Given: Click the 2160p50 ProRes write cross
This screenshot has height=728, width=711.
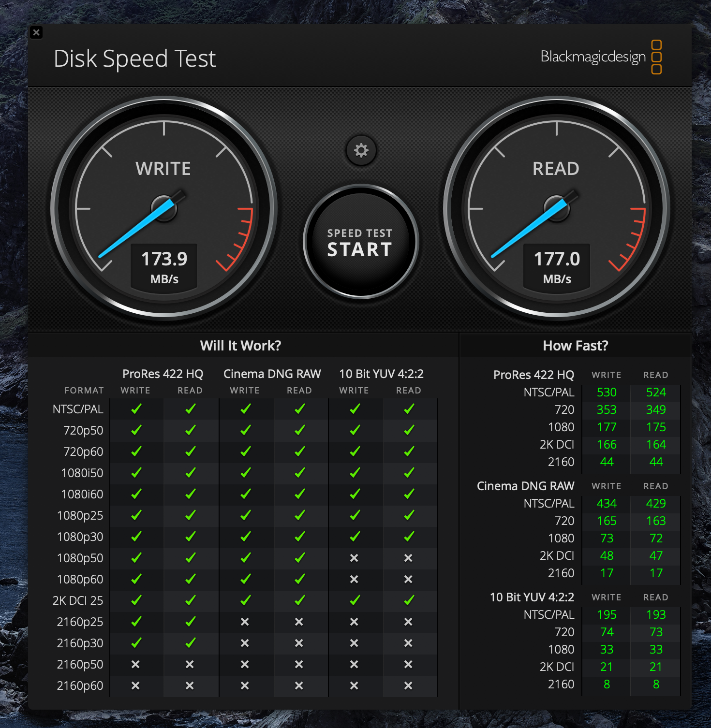Looking at the screenshot, I should (x=135, y=664).
